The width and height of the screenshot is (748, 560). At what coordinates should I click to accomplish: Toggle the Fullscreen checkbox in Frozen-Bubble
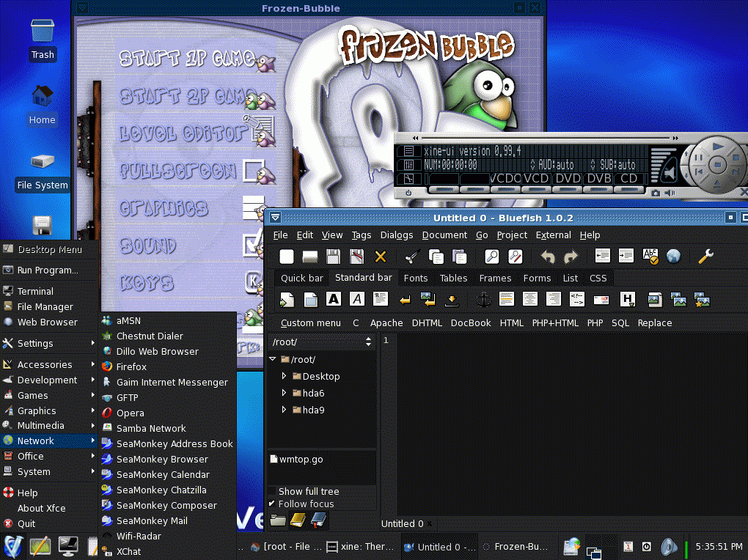(x=254, y=171)
